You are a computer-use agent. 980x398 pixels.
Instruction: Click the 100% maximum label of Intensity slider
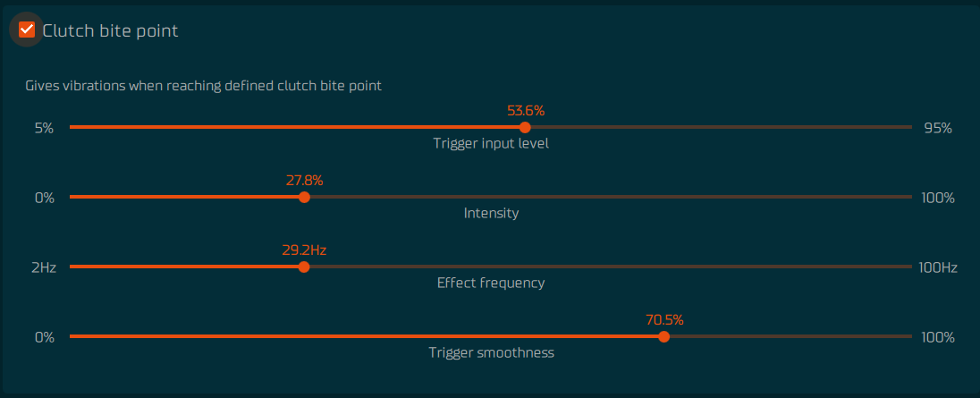pyautogui.click(x=938, y=198)
